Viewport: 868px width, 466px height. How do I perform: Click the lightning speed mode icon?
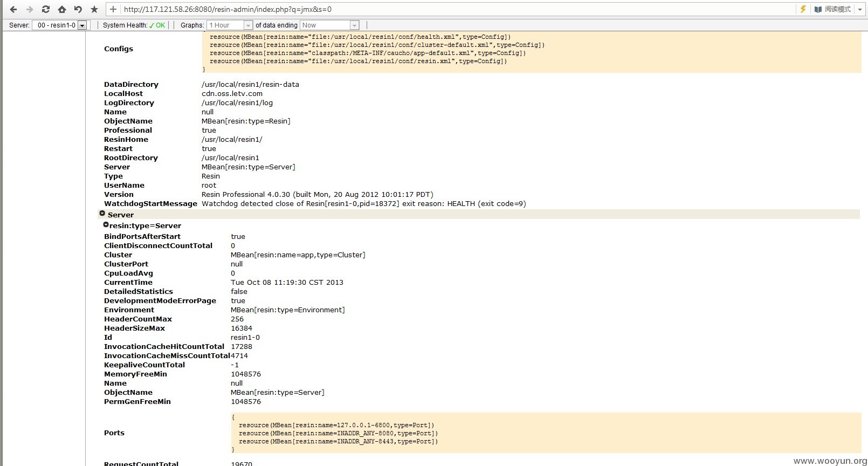point(803,9)
